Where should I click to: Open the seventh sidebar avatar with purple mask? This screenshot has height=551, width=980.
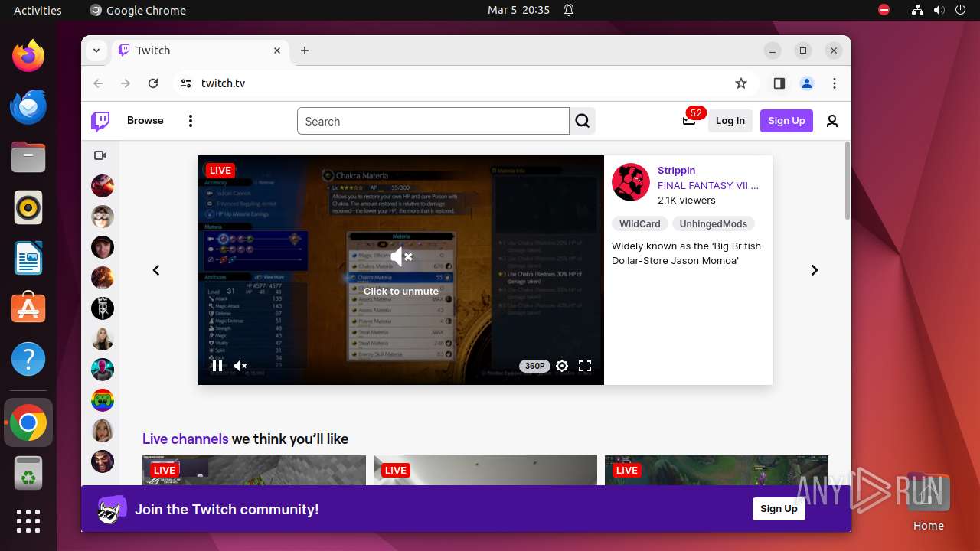[103, 370]
